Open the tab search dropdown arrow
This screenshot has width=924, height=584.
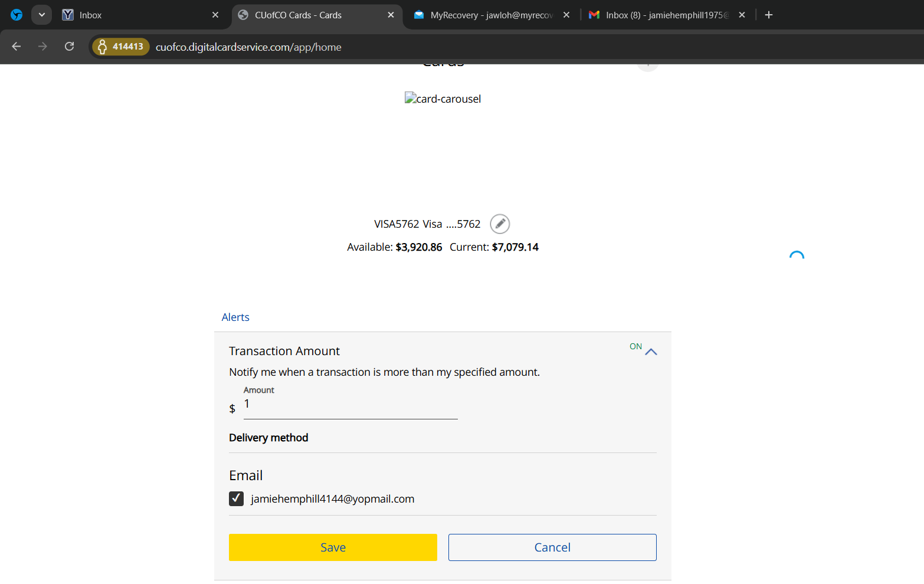coord(41,15)
